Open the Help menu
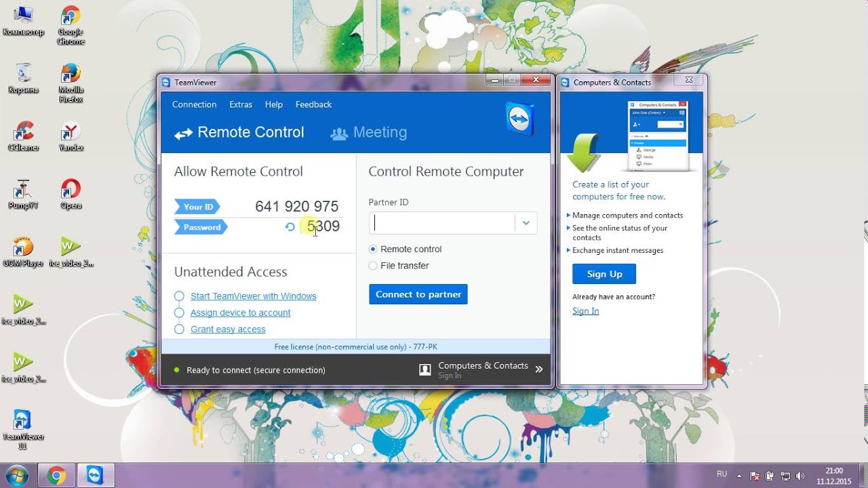The image size is (868, 488). click(274, 104)
